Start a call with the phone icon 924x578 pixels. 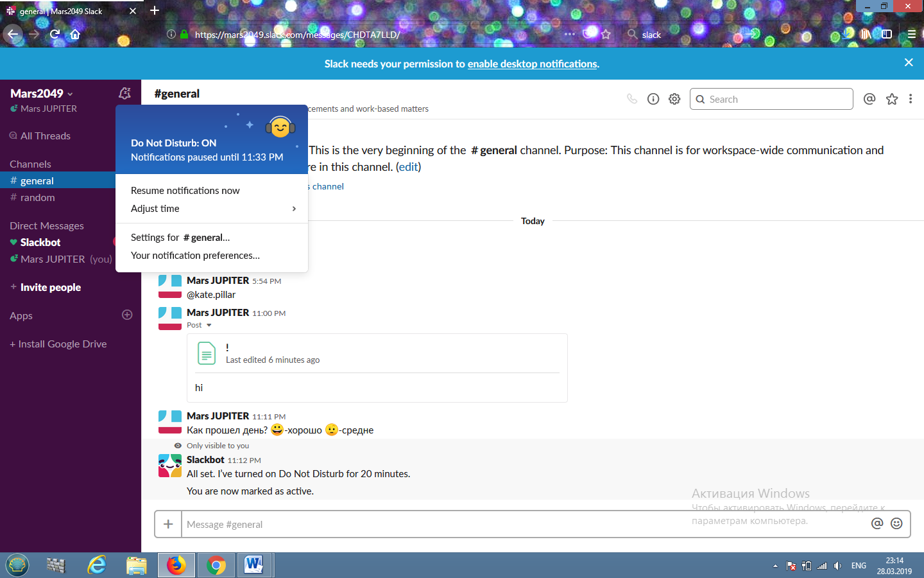[632, 99]
